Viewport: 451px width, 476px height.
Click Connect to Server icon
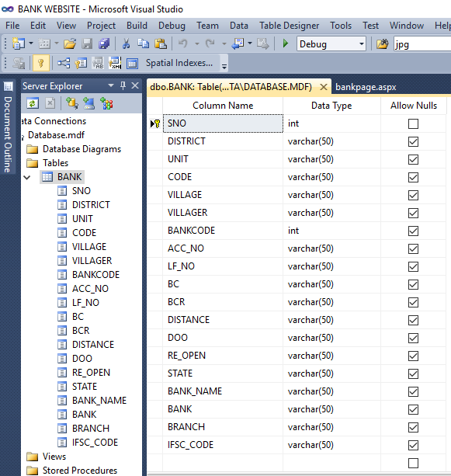click(x=89, y=103)
